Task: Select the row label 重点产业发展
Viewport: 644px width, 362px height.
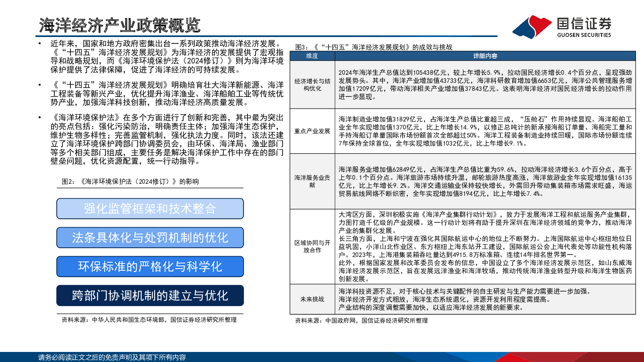Action: tap(312, 131)
